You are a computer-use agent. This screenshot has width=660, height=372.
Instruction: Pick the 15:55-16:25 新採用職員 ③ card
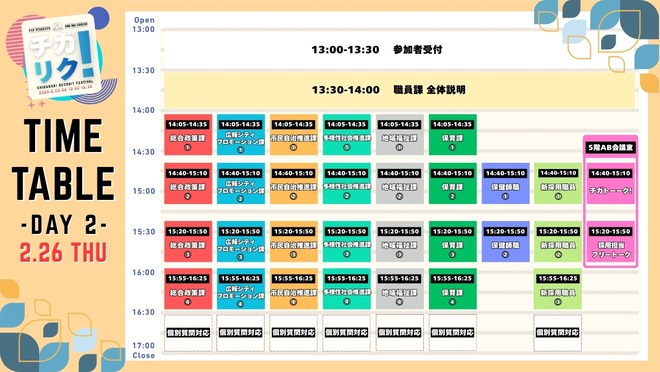558,289
